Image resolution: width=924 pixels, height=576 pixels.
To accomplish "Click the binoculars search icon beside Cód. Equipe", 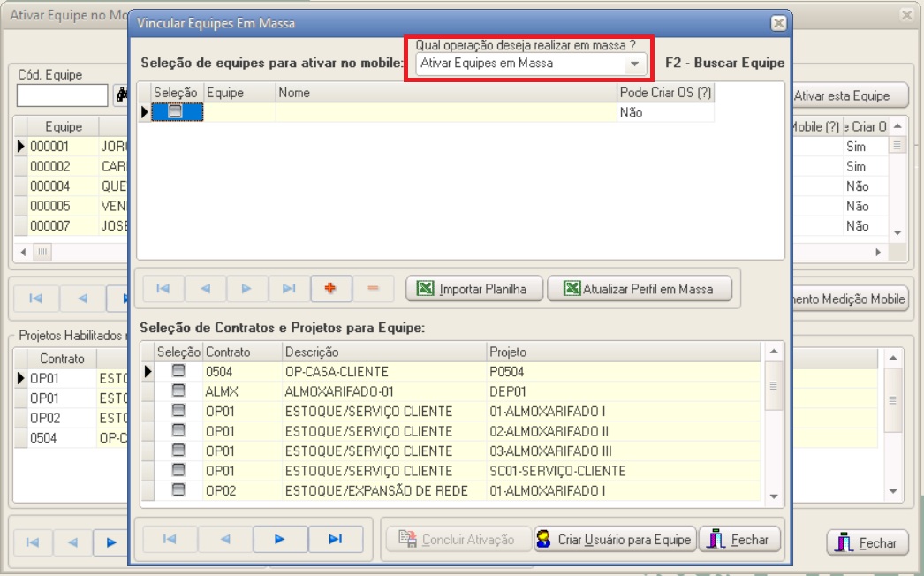I will pyautogui.click(x=120, y=95).
